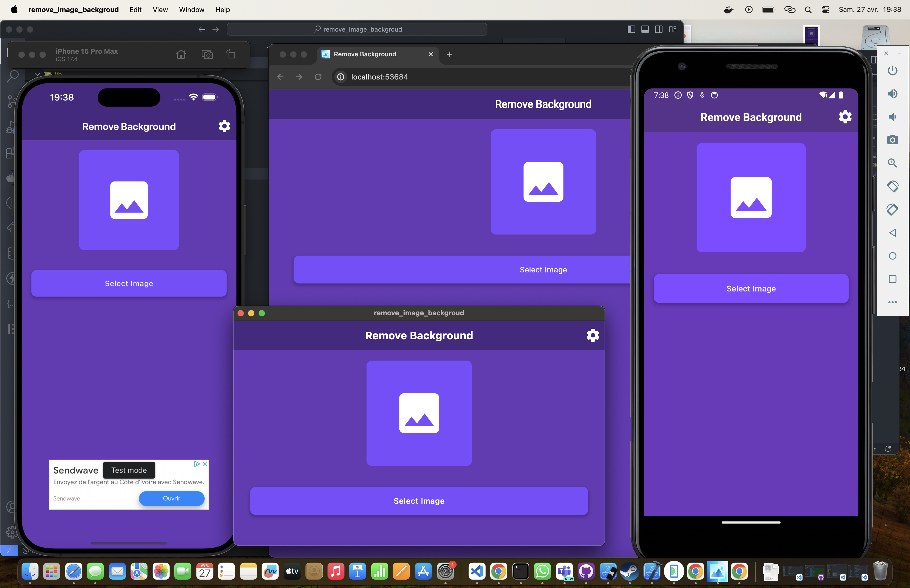
Task: Open the Window menu
Action: pyautogui.click(x=191, y=9)
